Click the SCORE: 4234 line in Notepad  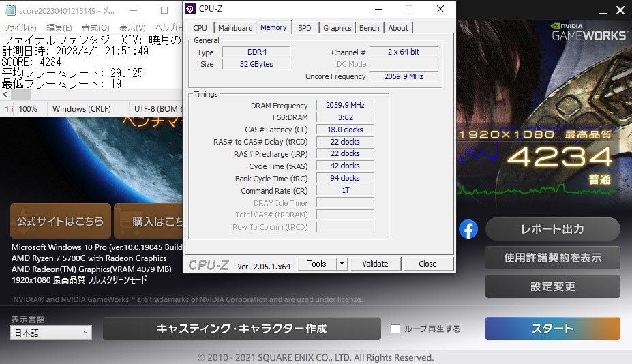pyautogui.click(x=31, y=62)
